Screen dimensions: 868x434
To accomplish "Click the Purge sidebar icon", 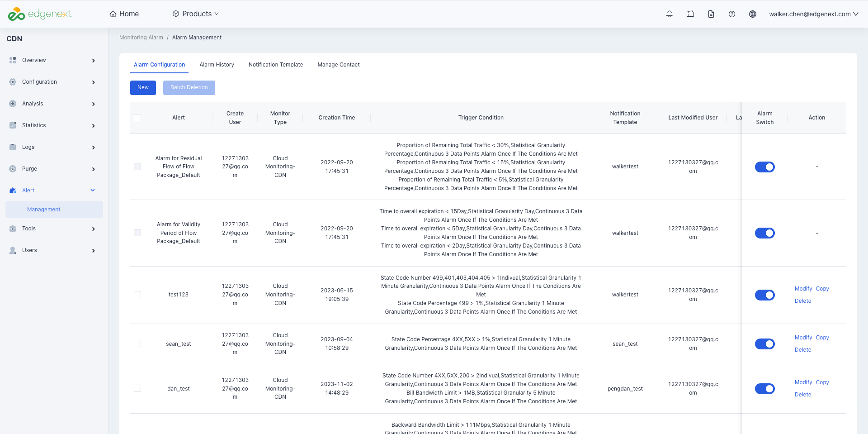I will 13,169.
